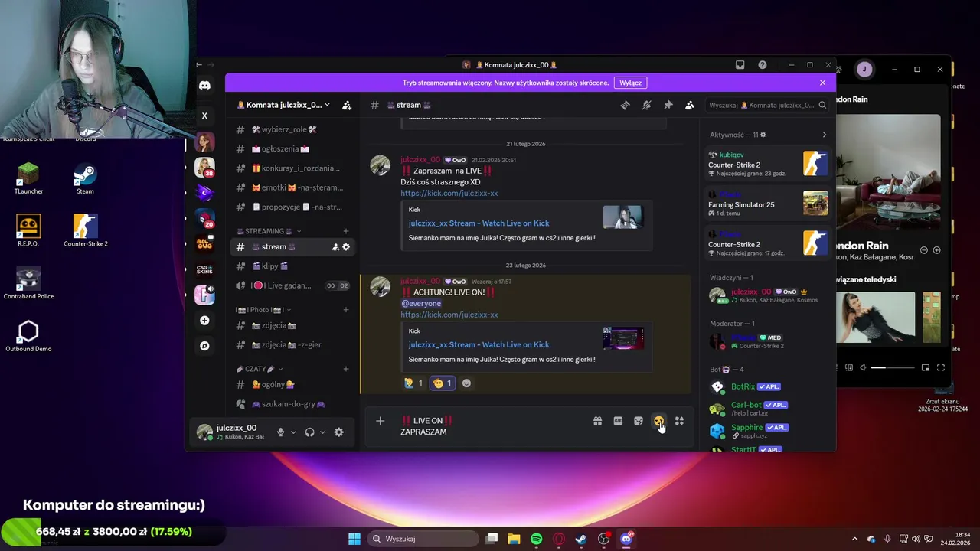Click the server search field
This screenshot has height=551, width=980.
coord(766,105)
